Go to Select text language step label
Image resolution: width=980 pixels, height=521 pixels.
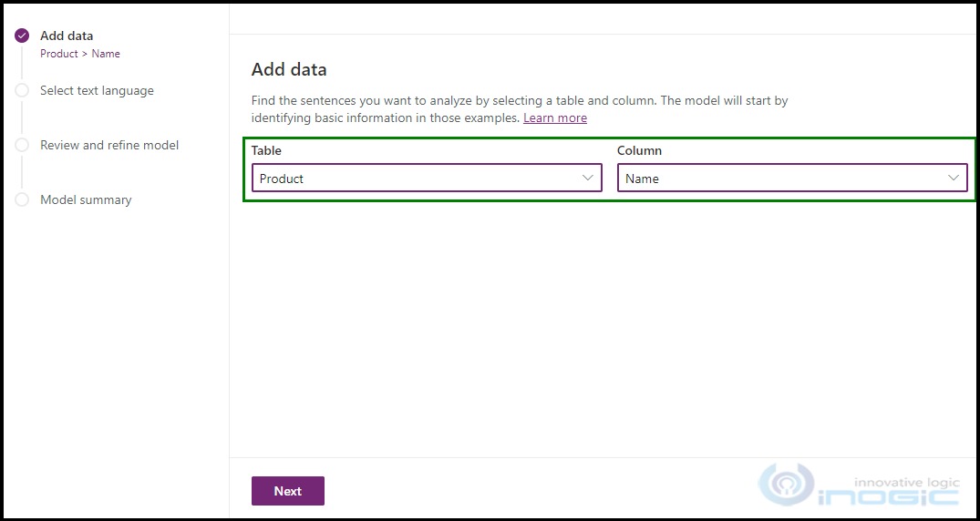coord(97,90)
